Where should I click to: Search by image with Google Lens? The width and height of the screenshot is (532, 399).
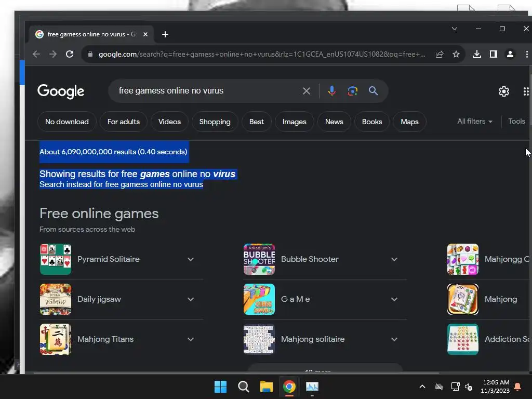coord(353,91)
